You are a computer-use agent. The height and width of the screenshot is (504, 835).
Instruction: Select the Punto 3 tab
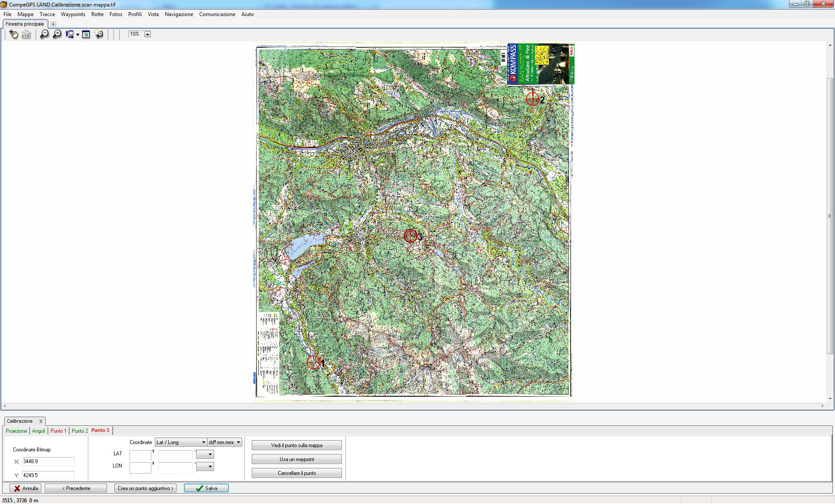tap(100, 430)
